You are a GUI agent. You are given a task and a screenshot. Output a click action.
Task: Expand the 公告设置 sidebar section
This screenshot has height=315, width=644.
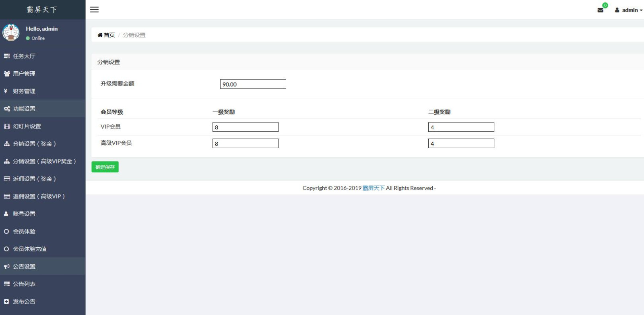pos(24,266)
